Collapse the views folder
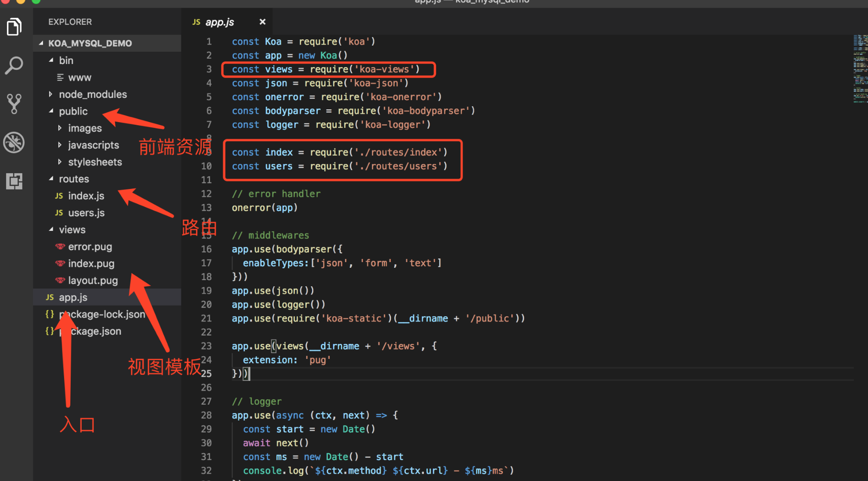 [51, 230]
